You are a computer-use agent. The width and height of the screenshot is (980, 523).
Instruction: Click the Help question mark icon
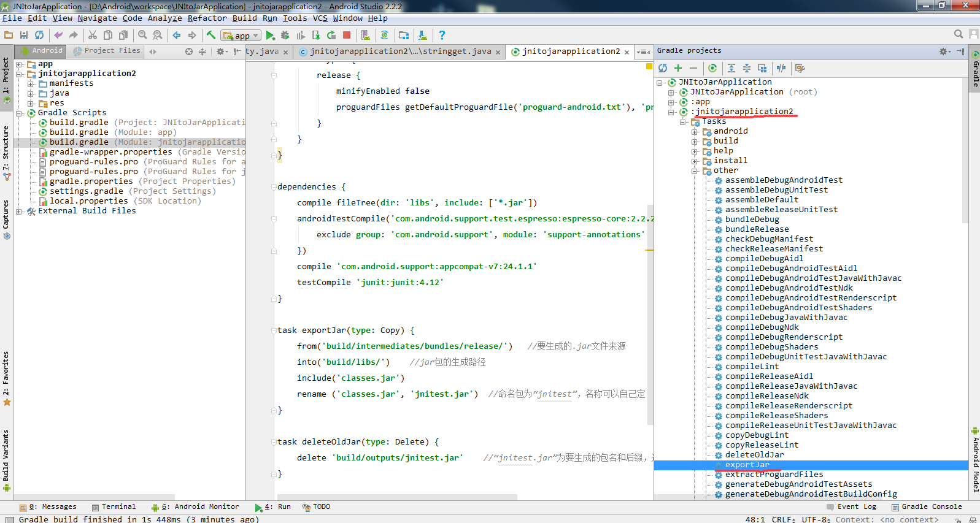pos(442,36)
